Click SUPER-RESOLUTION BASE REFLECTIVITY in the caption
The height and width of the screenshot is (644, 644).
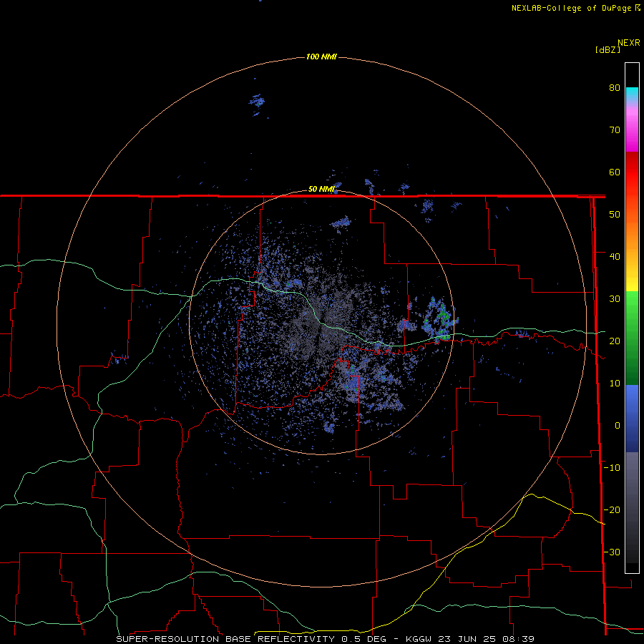tap(225, 639)
